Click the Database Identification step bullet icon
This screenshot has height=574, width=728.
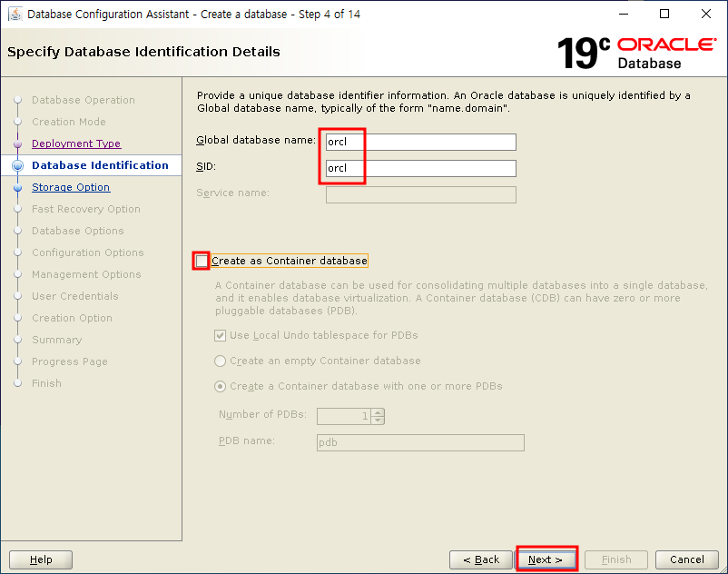pyautogui.click(x=17, y=166)
